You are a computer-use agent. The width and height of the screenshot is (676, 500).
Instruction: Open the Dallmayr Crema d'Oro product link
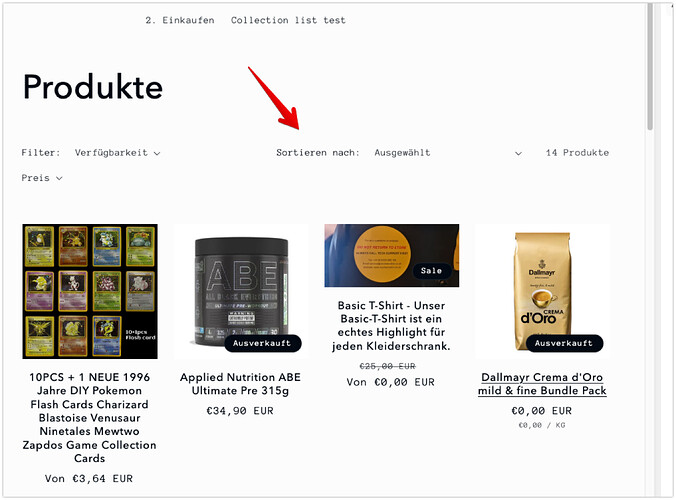click(x=542, y=384)
